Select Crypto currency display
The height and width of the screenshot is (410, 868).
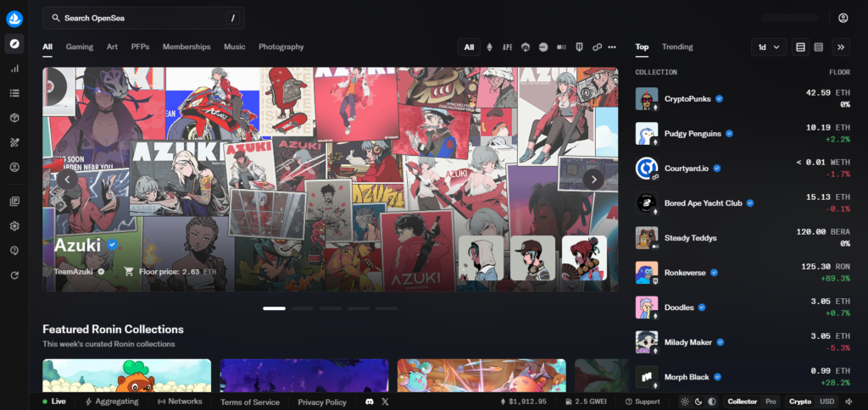coord(800,402)
